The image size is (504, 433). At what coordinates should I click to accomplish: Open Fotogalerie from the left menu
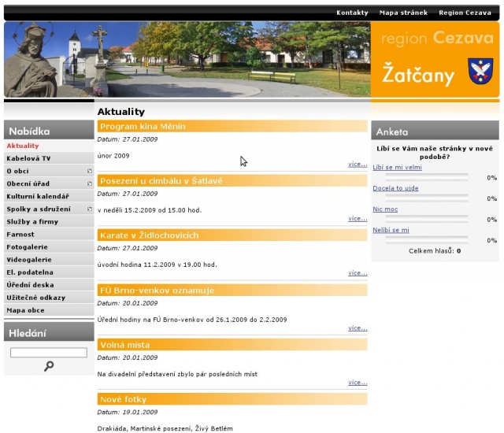tap(29, 247)
